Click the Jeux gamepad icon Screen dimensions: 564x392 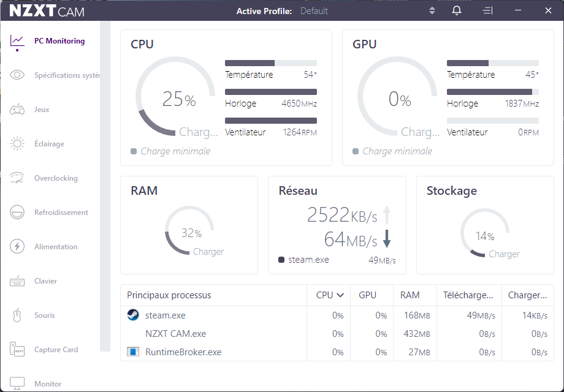click(x=17, y=110)
